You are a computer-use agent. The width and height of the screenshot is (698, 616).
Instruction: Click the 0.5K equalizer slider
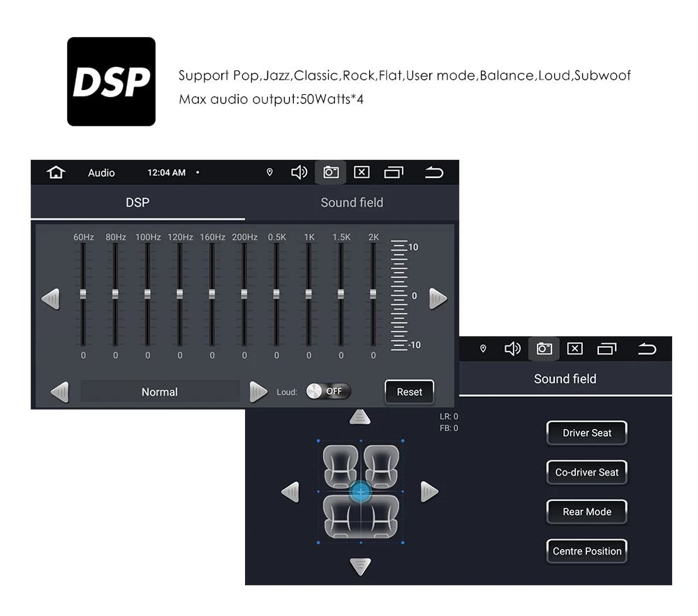click(x=276, y=294)
